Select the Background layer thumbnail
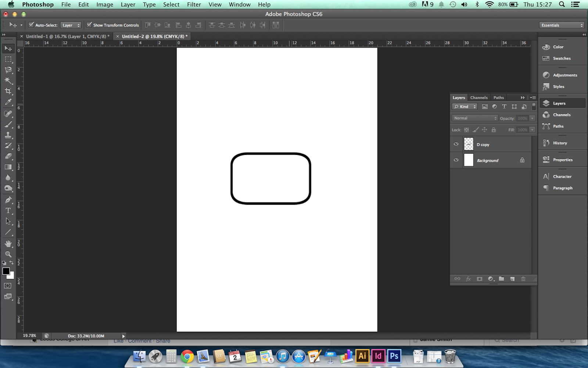Viewport: 588px width, 368px height. [469, 160]
